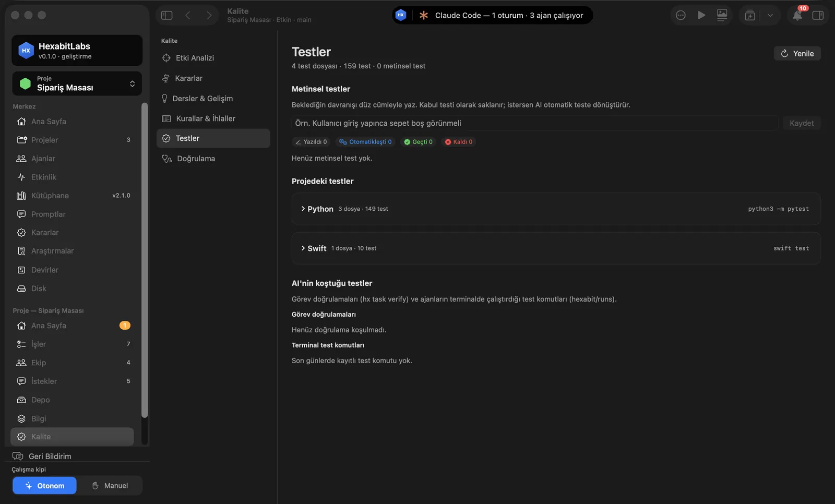Open İşler in project sidebar
The image size is (835, 504).
(x=73, y=344)
